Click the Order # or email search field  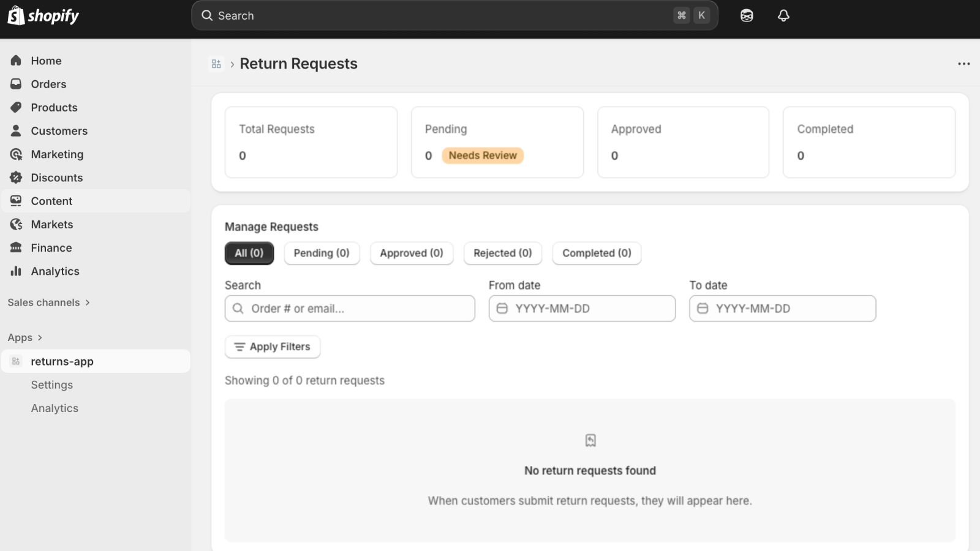point(349,309)
